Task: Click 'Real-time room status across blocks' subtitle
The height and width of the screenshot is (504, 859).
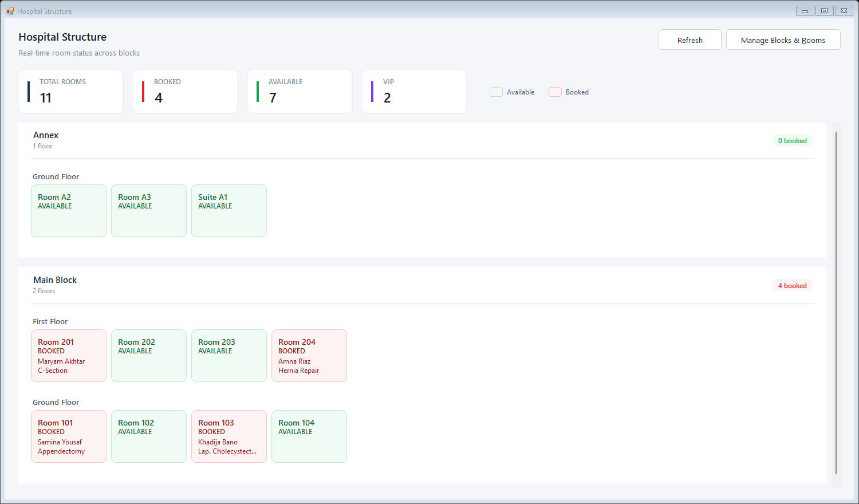Action: 79,53
